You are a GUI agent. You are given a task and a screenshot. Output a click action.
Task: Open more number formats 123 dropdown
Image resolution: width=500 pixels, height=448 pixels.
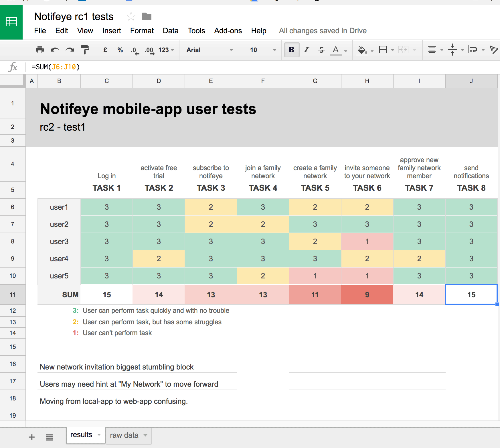166,50
